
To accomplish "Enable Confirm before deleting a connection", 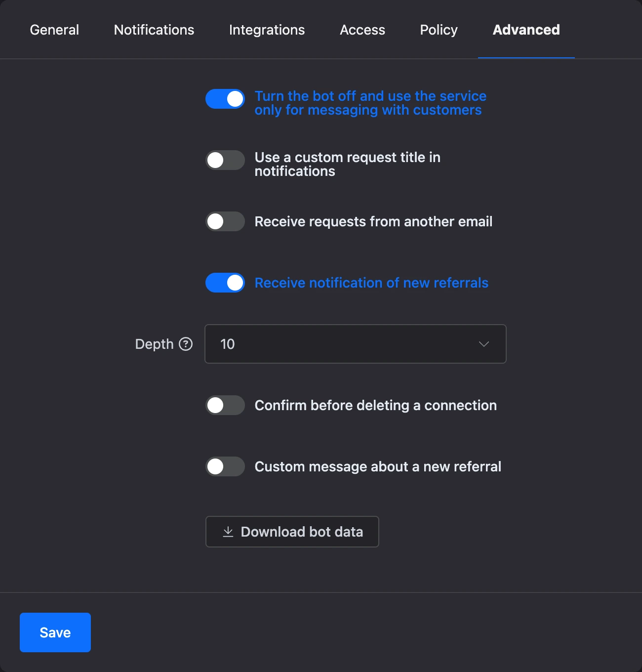I will (x=225, y=405).
